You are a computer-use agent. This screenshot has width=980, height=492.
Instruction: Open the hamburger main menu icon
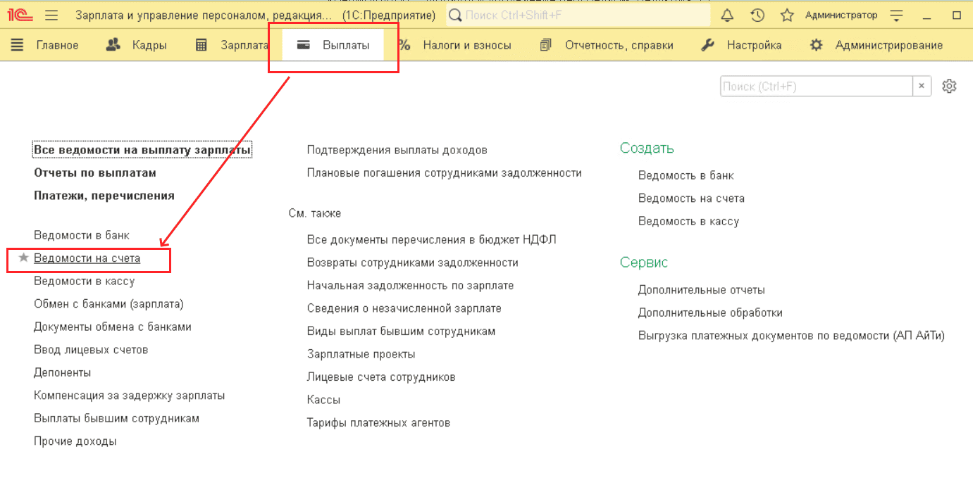tap(51, 15)
